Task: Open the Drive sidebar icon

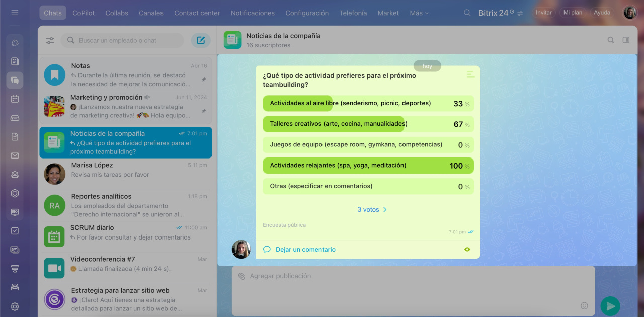Action: 15,118
